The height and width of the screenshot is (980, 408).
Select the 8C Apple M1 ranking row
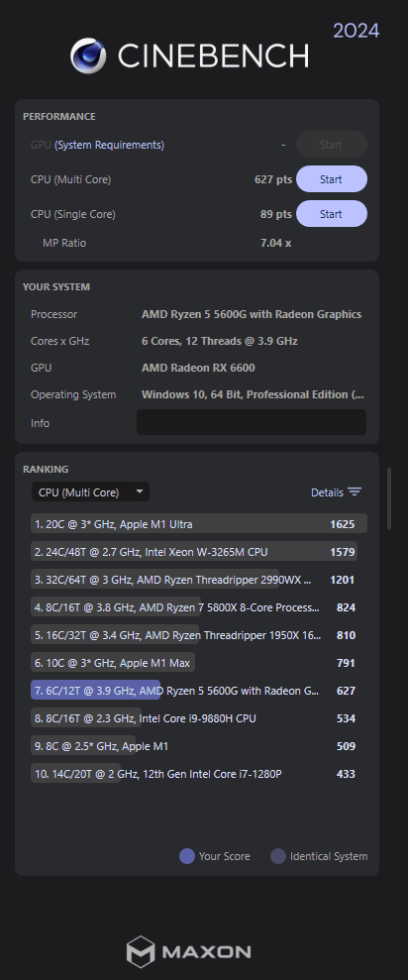[x=199, y=745]
